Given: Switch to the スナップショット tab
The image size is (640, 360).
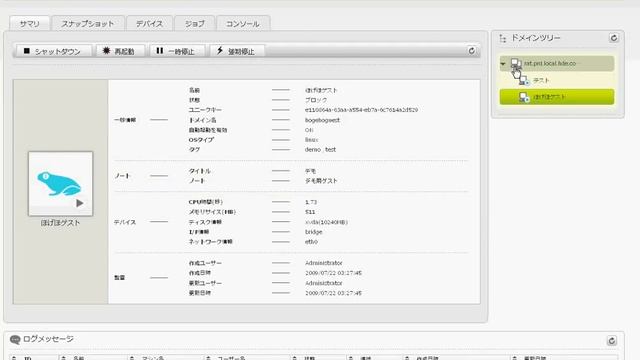Looking at the screenshot, I should point(88,24).
